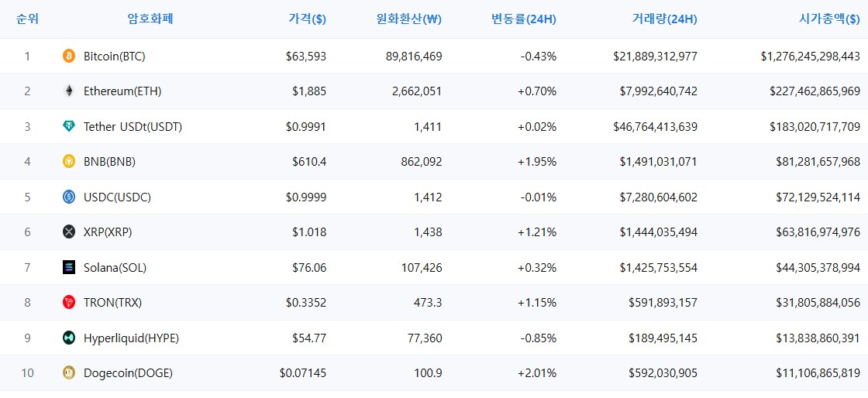Click the Dogecoin dog icon
Viewport: 868px width, 398px height.
[x=69, y=373]
